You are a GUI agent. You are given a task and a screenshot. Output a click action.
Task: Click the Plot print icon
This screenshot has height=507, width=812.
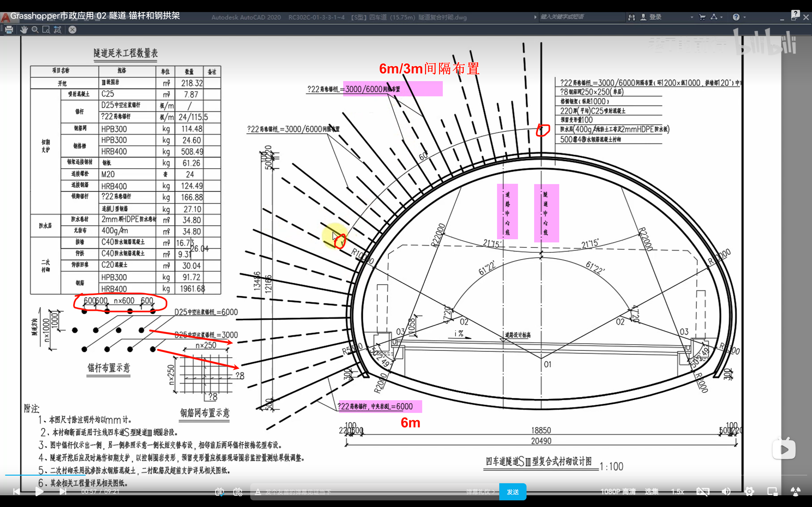coord(9,30)
